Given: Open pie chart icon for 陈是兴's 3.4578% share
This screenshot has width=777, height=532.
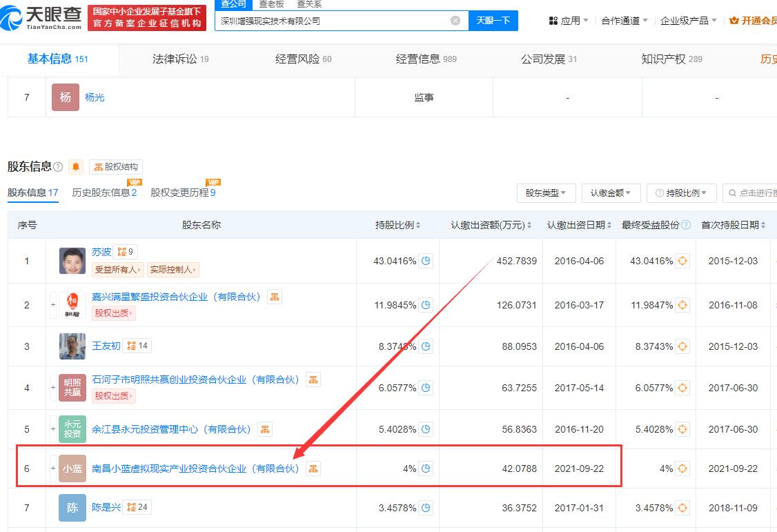Looking at the screenshot, I should pos(426,508).
